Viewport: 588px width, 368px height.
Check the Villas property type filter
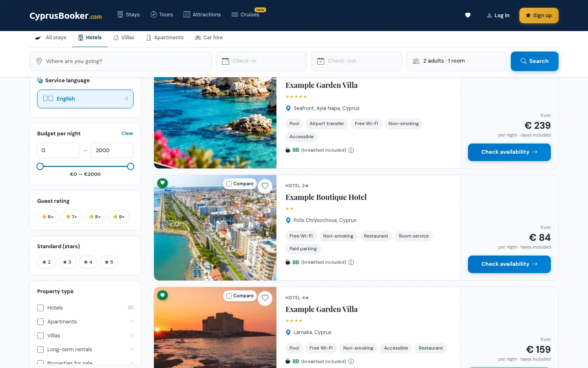(x=40, y=336)
